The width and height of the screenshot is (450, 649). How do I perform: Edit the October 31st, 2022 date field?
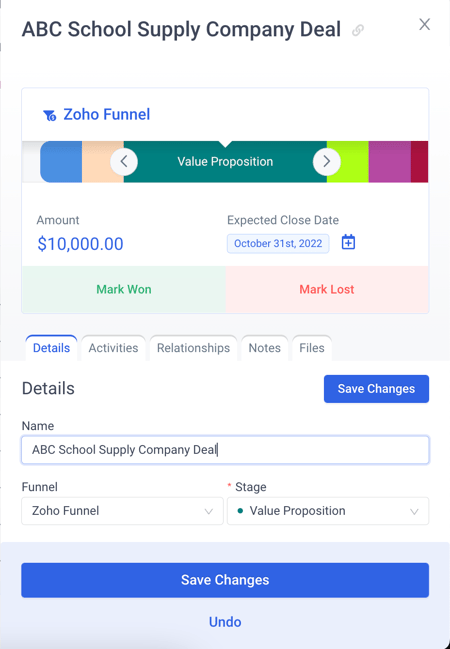[278, 243]
